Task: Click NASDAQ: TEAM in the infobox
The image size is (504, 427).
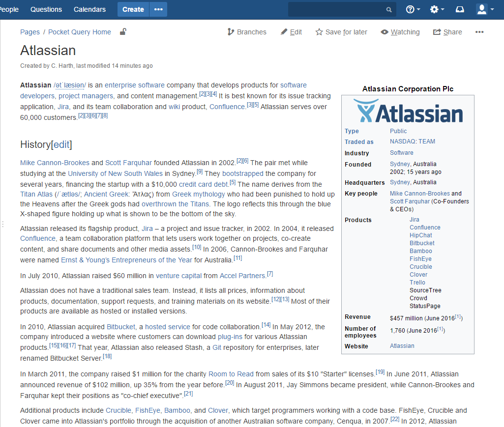Action: (413, 142)
